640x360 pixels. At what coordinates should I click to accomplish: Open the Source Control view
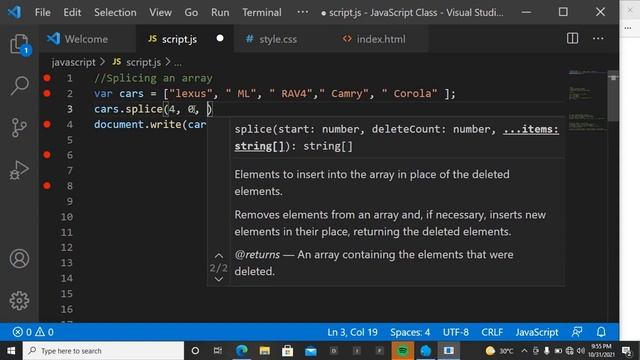coord(19,127)
